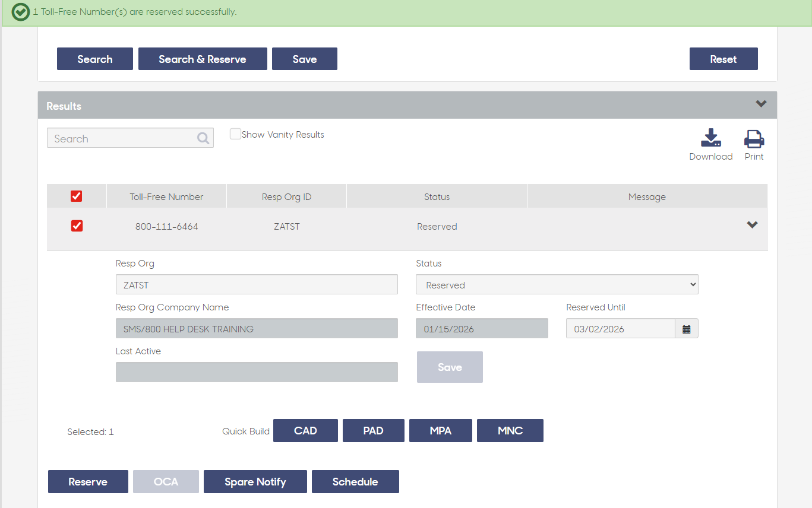
Task: Open the Status dropdown showing Reserved
Action: [557, 285]
